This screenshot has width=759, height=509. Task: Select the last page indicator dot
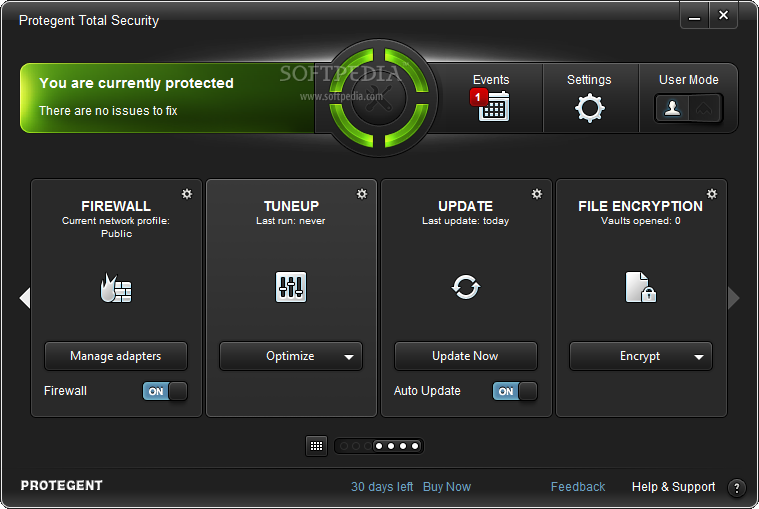coord(415,446)
